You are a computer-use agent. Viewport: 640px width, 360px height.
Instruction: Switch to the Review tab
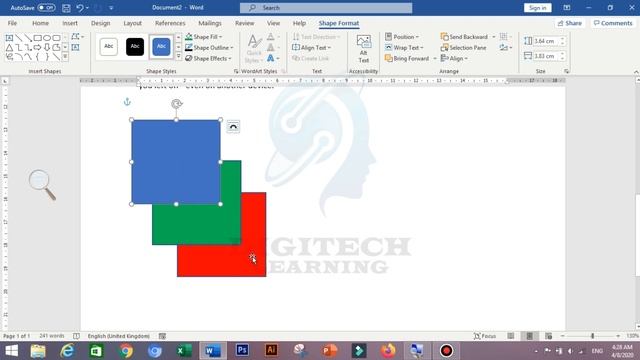click(x=244, y=23)
